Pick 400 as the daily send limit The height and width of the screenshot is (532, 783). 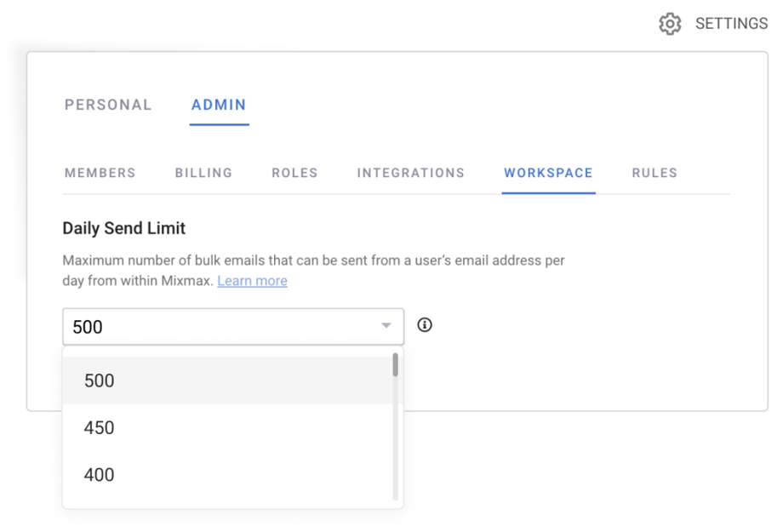pyautogui.click(x=100, y=475)
